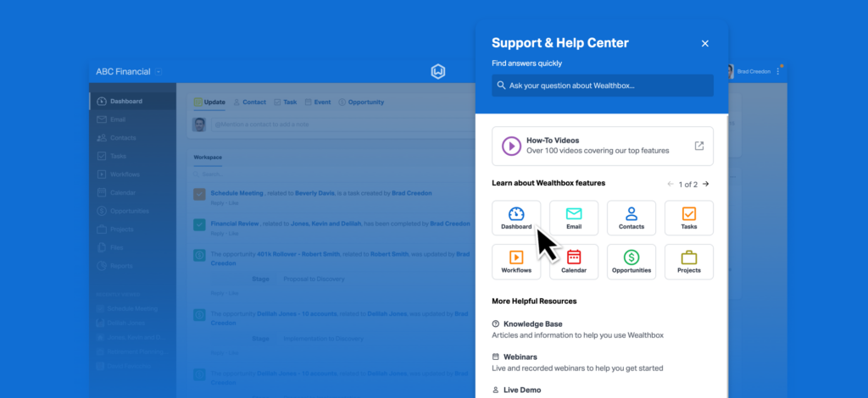
Task: Open the Financial Review task link
Action: pyautogui.click(x=235, y=224)
